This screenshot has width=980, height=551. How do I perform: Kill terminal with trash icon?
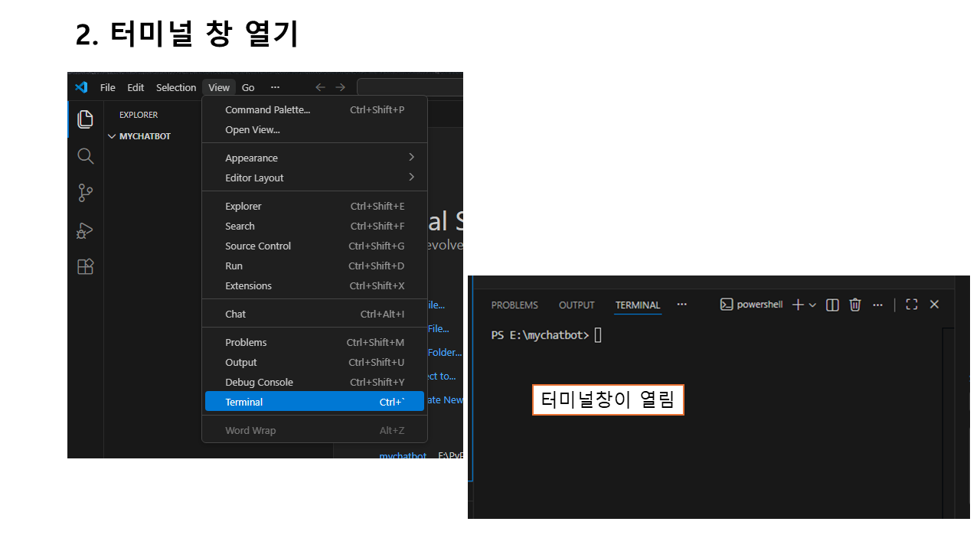click(855, 305)
